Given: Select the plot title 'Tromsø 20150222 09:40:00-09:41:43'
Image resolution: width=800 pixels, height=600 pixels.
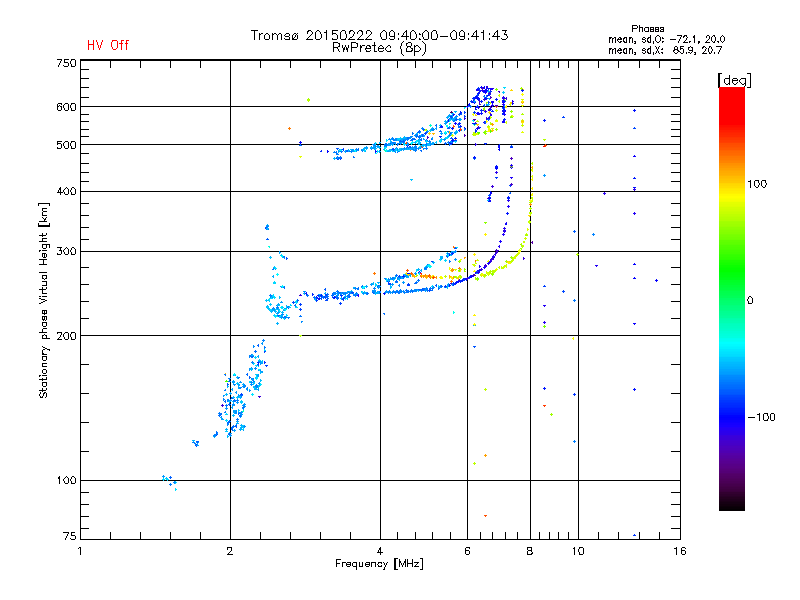Looking at the screenshot, I should pyautogui.click(x=379, y=35).
